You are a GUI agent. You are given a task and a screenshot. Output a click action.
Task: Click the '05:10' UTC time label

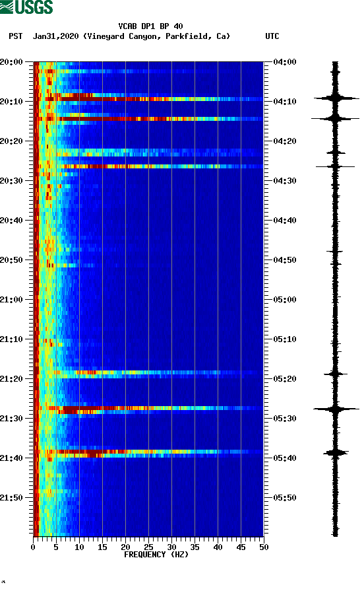click(285, 339)
